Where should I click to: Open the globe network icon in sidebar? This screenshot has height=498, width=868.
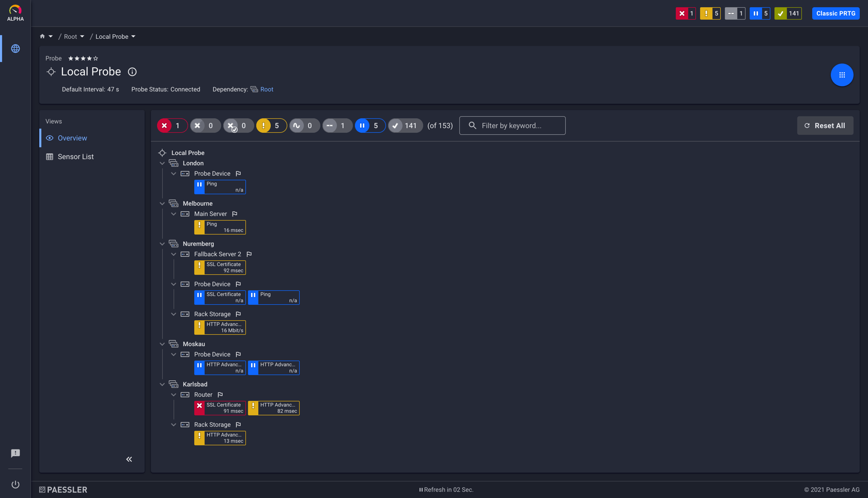pos(16,49)
